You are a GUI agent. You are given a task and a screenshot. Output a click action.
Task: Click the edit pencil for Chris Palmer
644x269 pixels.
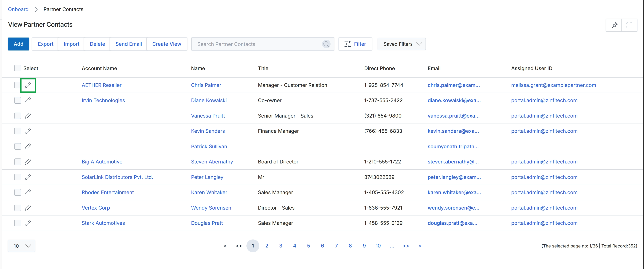pyautogui.click(x=28, y=85)
